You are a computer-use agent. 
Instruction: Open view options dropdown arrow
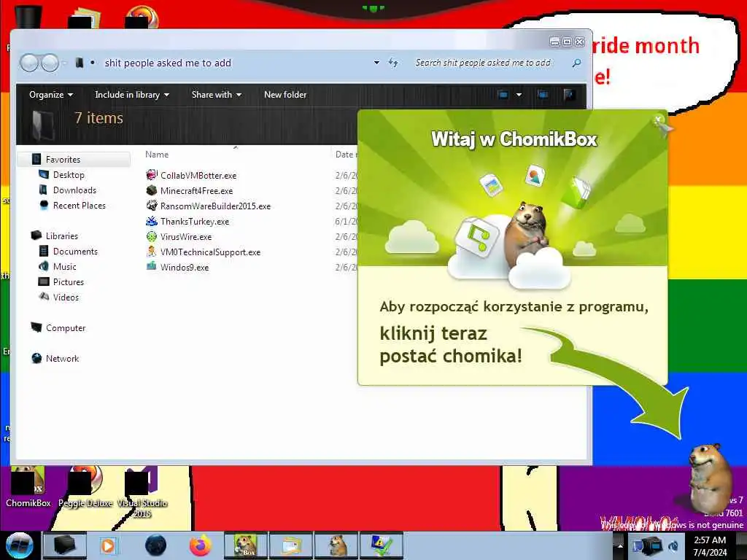point(519,94)
